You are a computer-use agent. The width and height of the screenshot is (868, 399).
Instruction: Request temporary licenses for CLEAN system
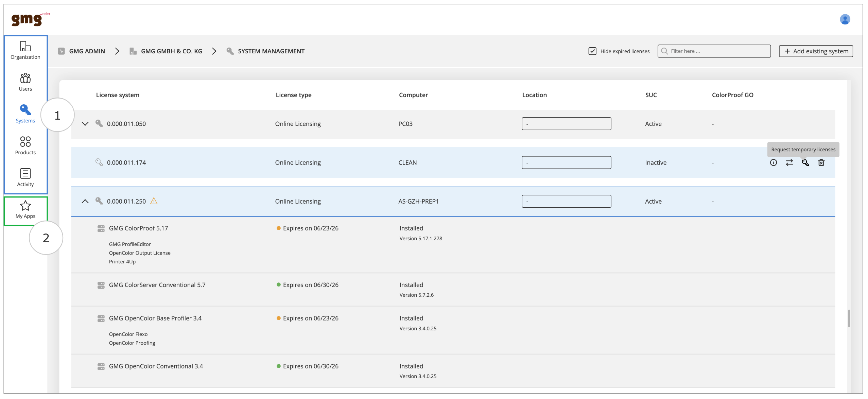coord(805,163)
